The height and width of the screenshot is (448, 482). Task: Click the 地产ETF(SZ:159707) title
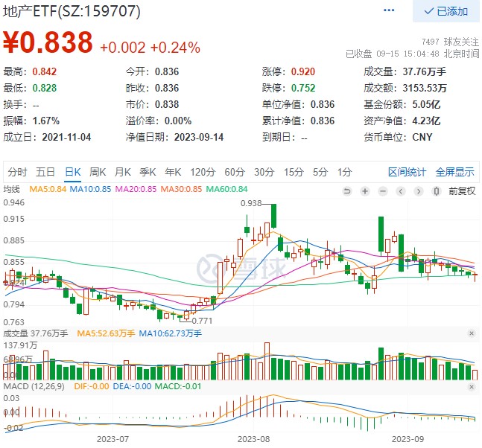pyautogui.click(x=72, y=11)
